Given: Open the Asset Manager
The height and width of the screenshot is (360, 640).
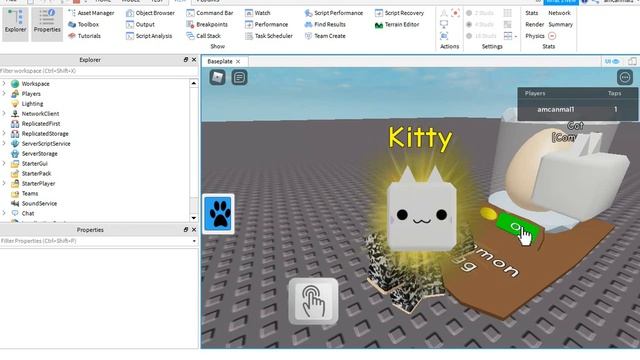Looking at the screenshot, I should [91, 13].
